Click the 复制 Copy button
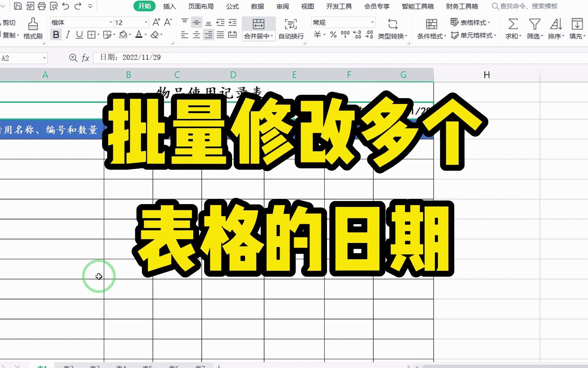Image resolution: width=588 pixels, height=368 pixels. (x=10, y=35)
